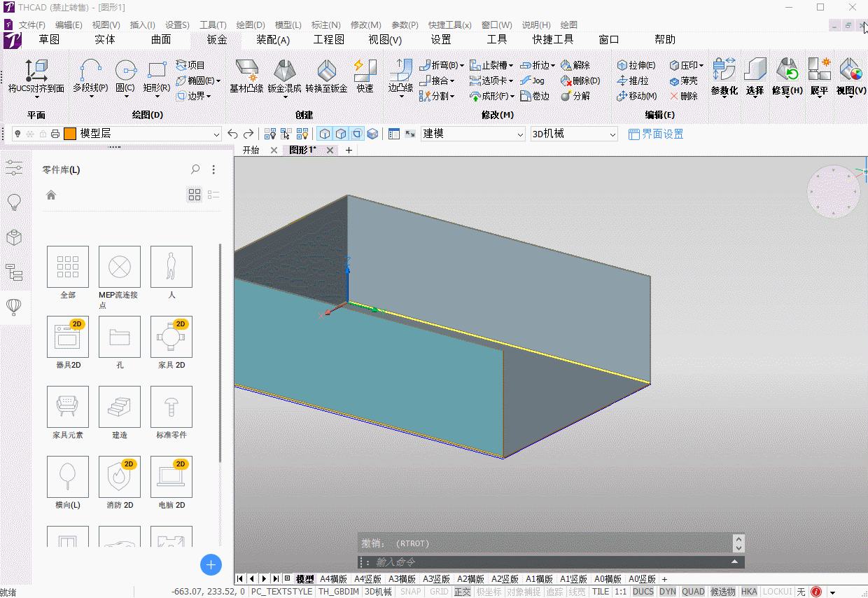Select the 多段线(P) polyline tool

click(90, 76)
